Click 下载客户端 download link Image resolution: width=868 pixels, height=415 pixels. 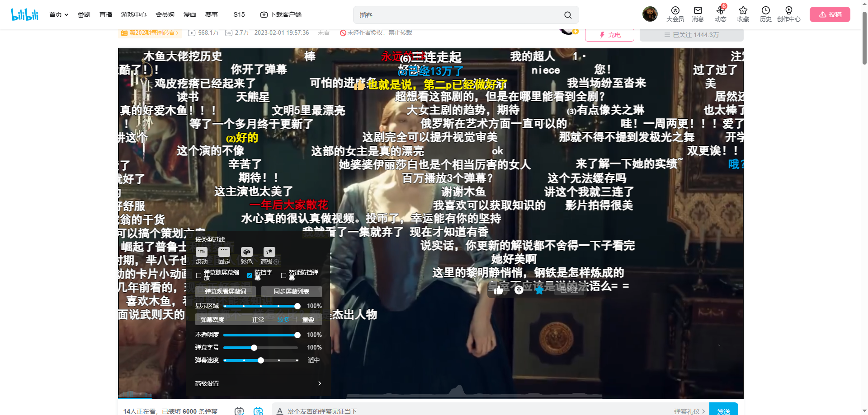pyautogui.click(x=281, y=14)
